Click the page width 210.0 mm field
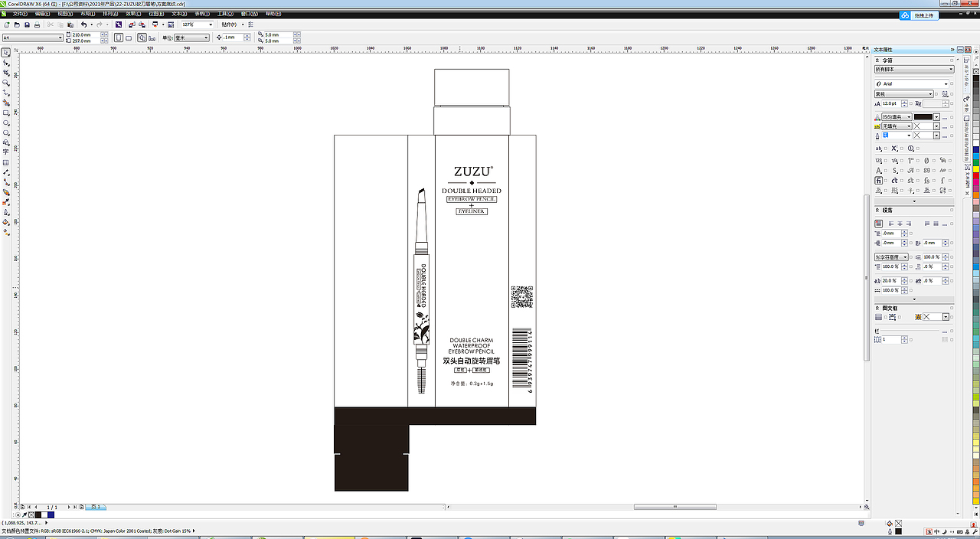980x539 pixels. 86,34
